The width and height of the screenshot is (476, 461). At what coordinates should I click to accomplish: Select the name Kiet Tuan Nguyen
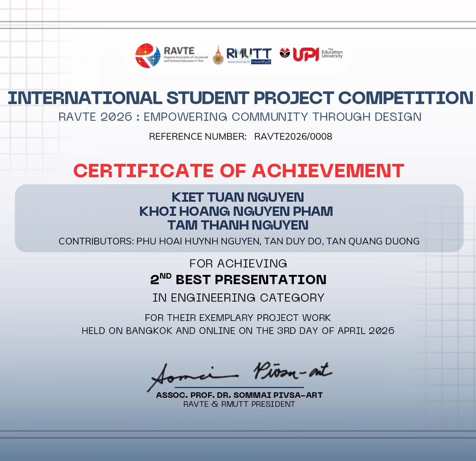coord(238,197)
